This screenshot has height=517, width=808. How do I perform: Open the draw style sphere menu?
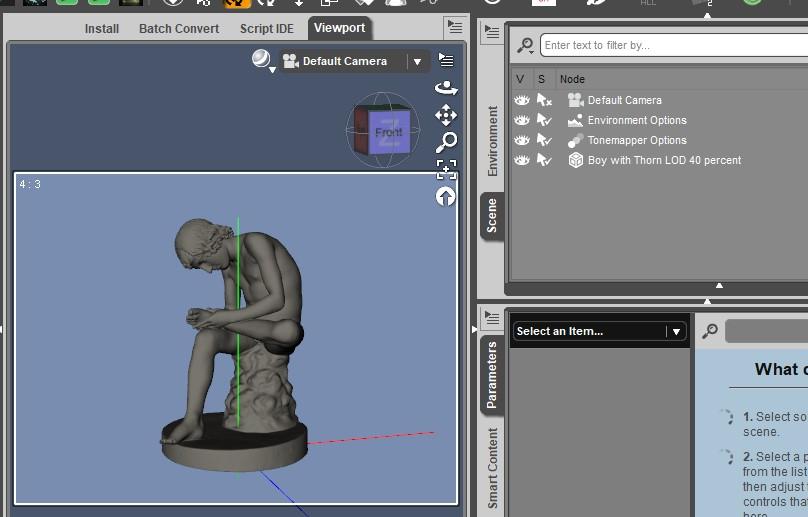tap(263, 60)
